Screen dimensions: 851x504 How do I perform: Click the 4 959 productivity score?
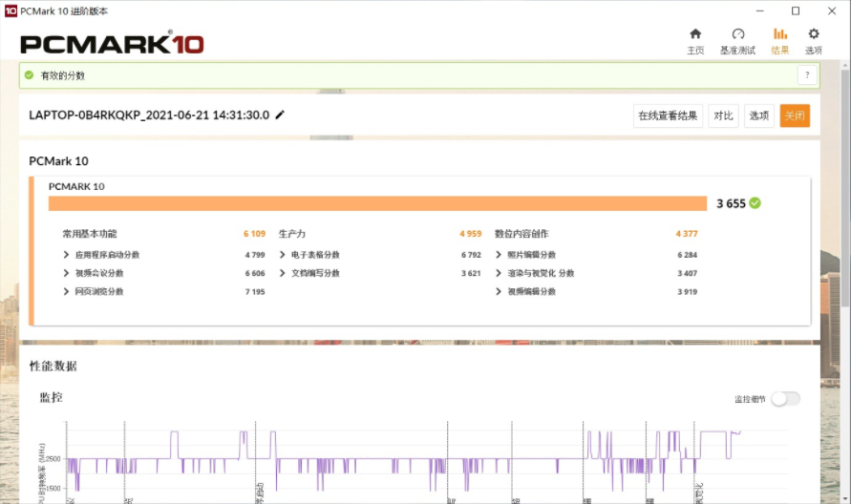470,234
